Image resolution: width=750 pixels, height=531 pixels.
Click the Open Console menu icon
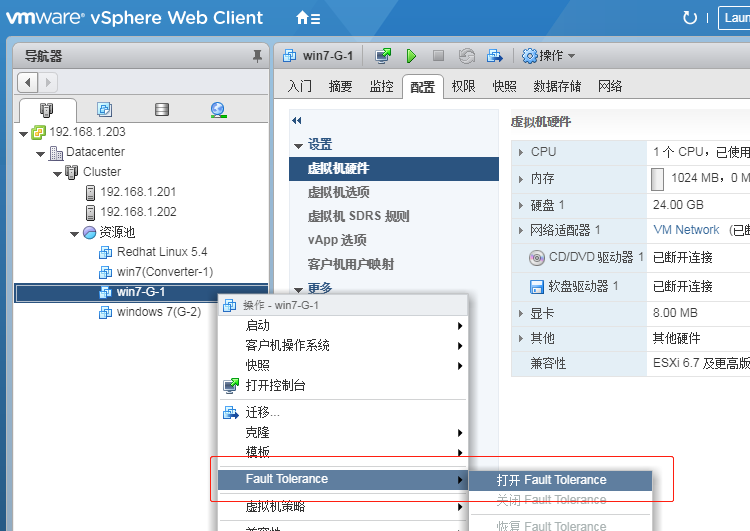tap(231, 386)
